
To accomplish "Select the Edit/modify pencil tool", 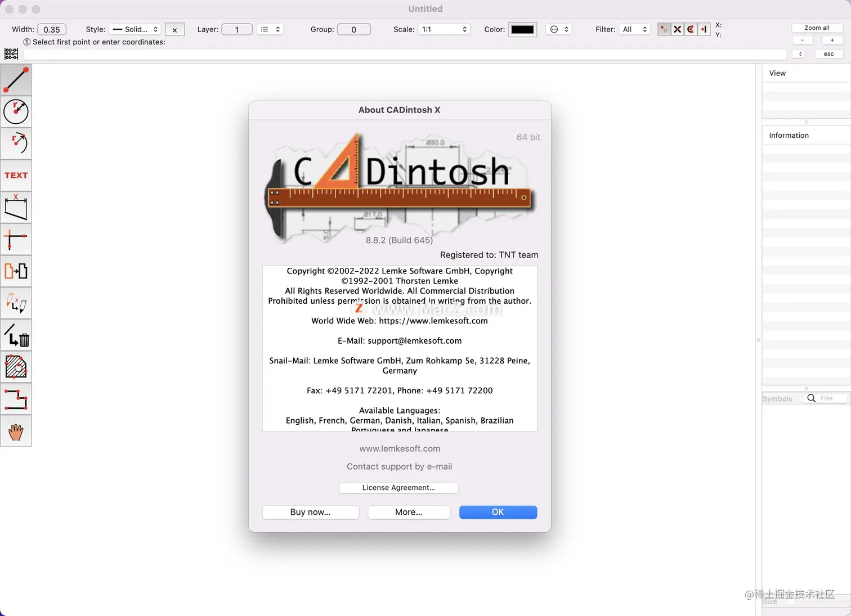I will tap(16, 304).
